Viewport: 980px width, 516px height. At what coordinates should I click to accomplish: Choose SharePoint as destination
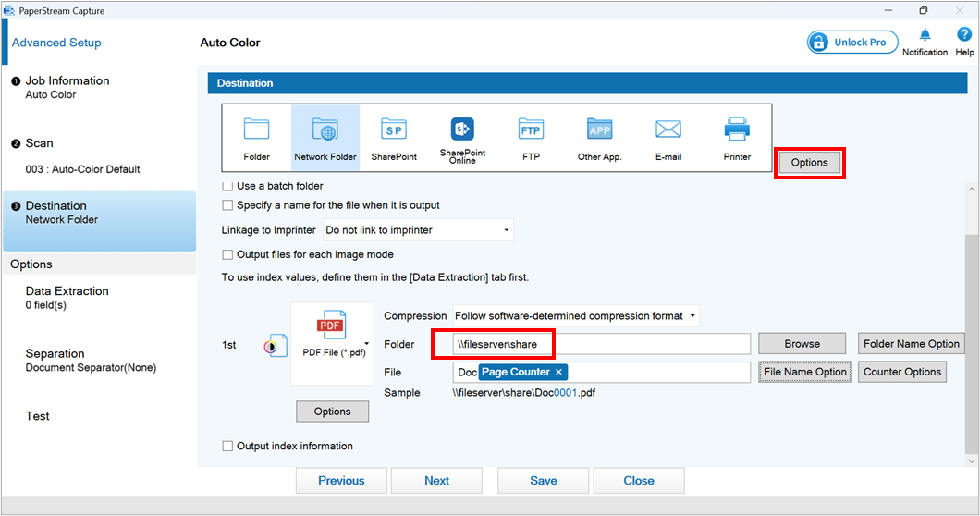394,138
